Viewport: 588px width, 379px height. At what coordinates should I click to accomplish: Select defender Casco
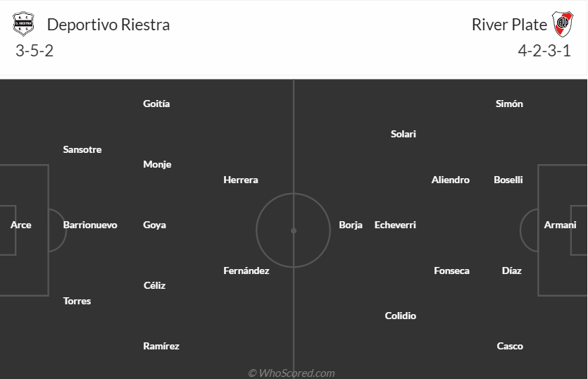pyautogui.click(x=510, y=347)
